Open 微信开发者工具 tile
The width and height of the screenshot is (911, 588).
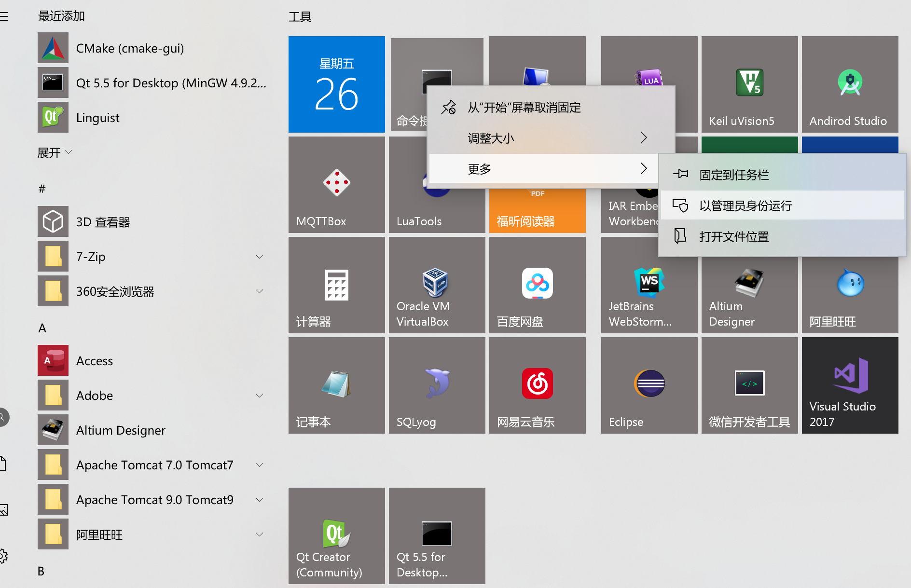750,385
